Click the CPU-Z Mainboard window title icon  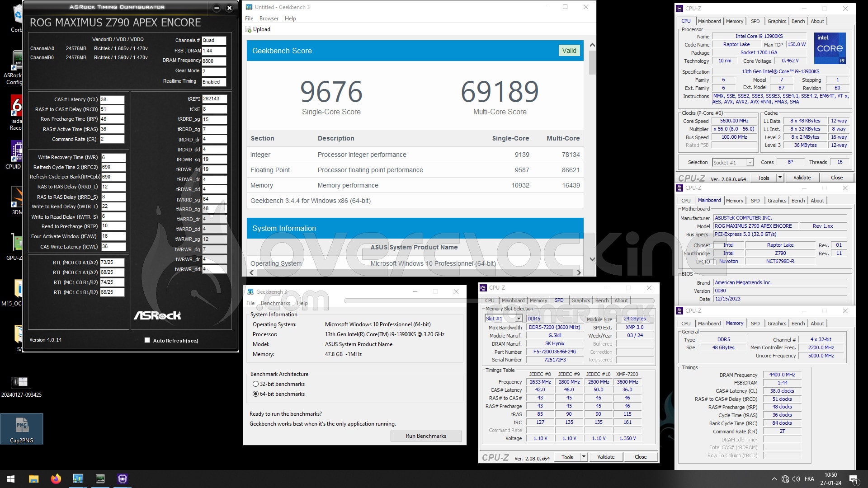[x=679, y=188]
